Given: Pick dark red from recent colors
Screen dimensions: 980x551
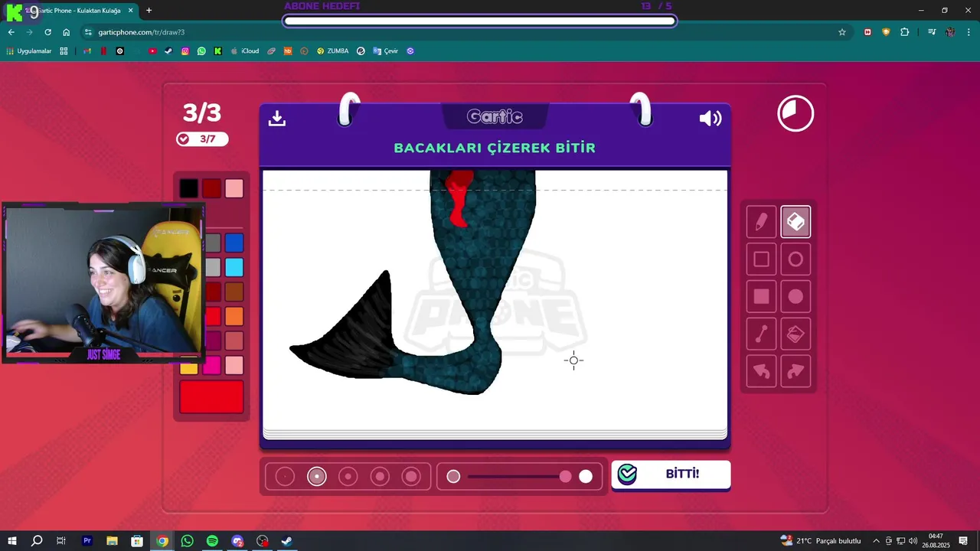Looking at the screenshot, I should tap(212, 188).
